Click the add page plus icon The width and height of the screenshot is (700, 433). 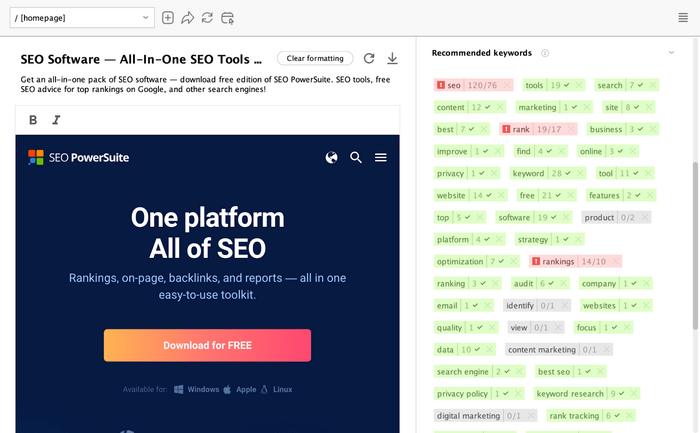pos(168,18)
